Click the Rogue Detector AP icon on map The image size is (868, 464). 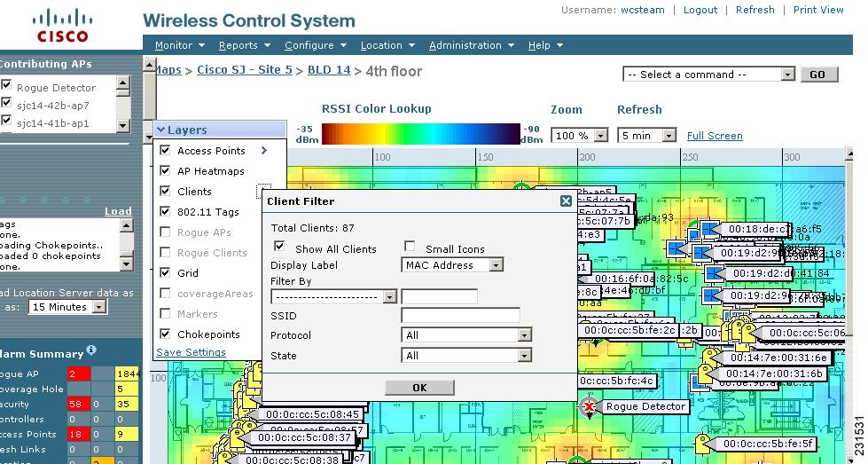point(589,407)
